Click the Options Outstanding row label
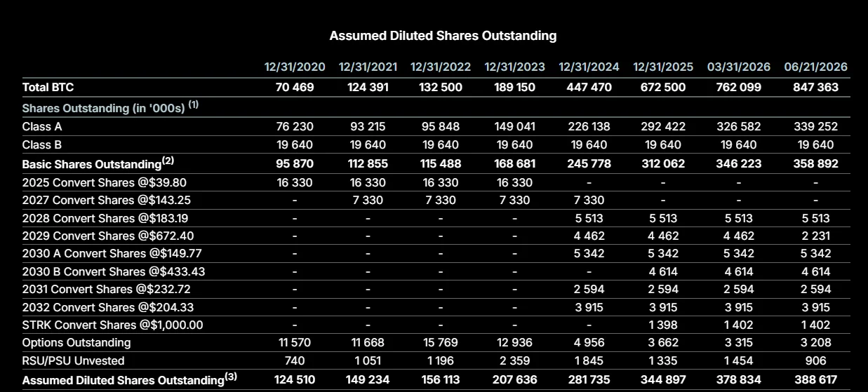 click(76, 343)
